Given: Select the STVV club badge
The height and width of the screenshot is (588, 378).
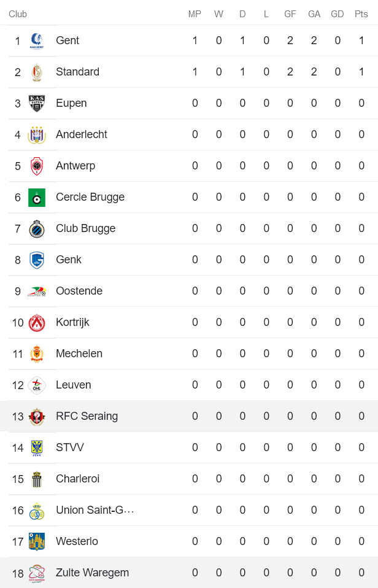Looking at the screenshot, I should coord(36,447).
